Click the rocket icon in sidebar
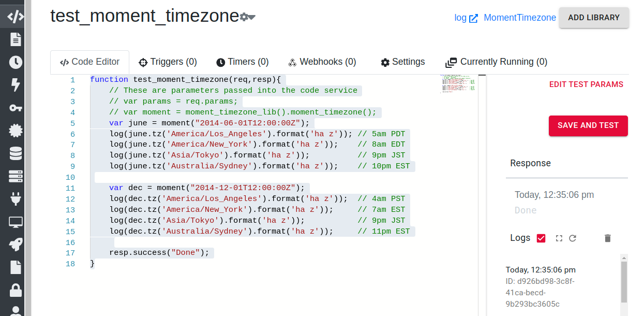 tap(16, 245)
